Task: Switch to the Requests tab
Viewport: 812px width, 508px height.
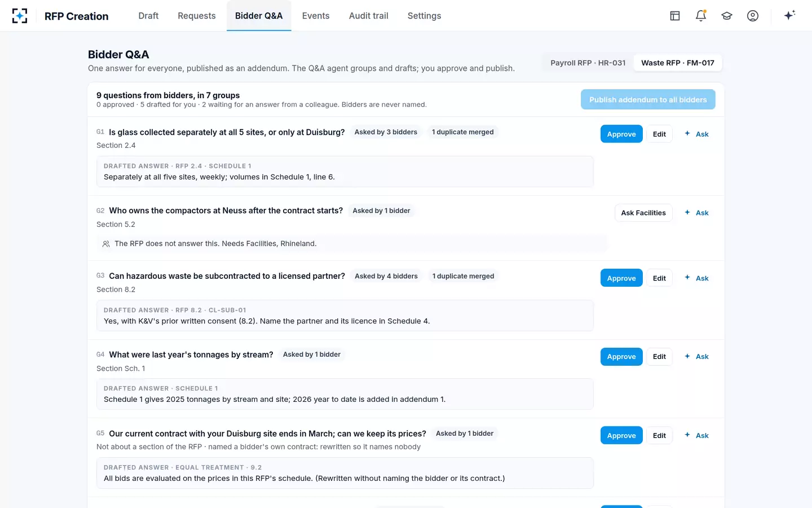Action: tap(197, 16)
